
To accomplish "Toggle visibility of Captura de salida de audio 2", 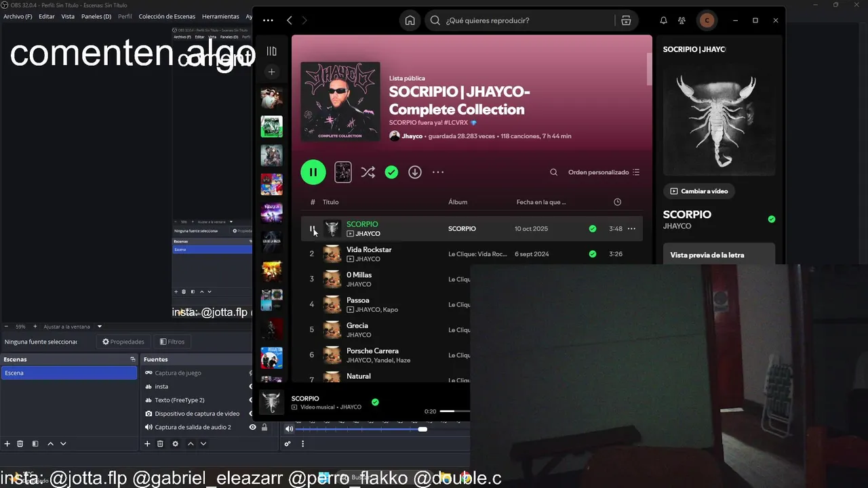I will point(252,427).
